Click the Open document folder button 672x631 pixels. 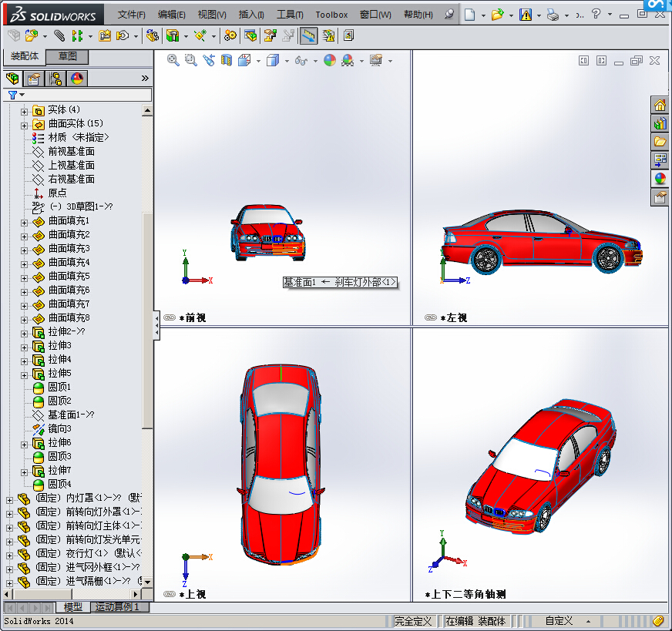click(497, 15)
